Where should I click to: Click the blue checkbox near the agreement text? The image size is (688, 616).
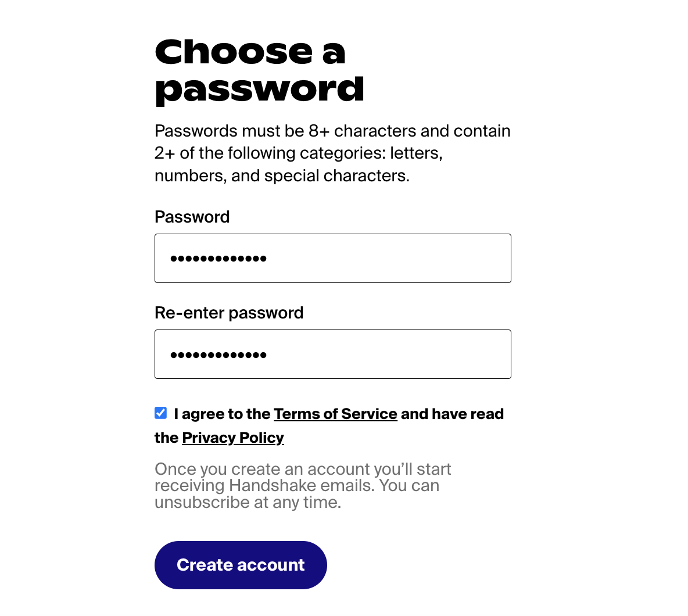pos(160,413)
